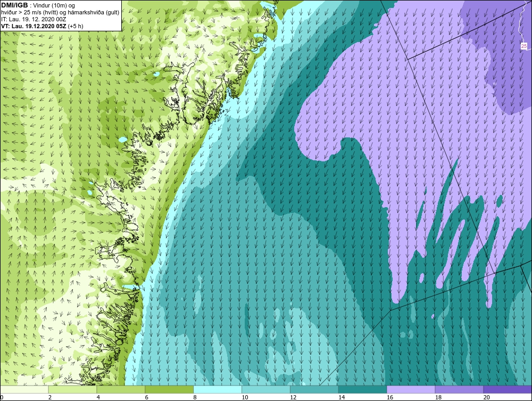Click the 2–4 m/s light green swatch
This screenshot has height=401, width=532.
coord(72,389)
